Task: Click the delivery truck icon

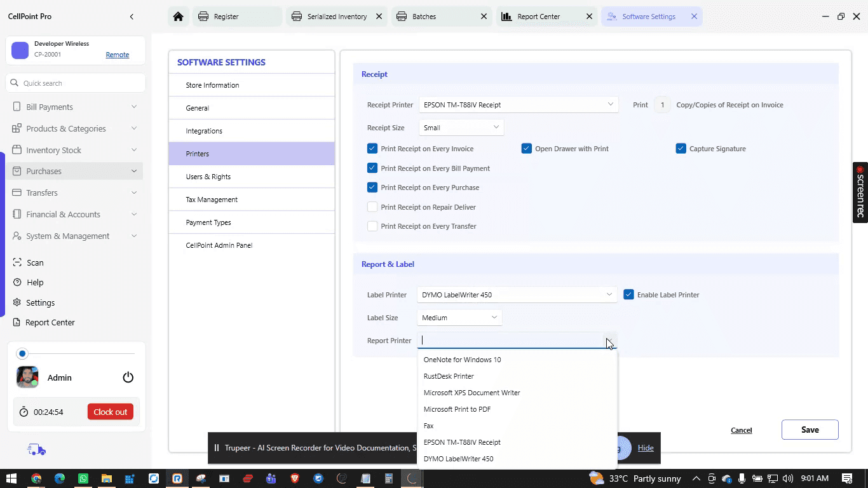Action: (x=36, y=450)
